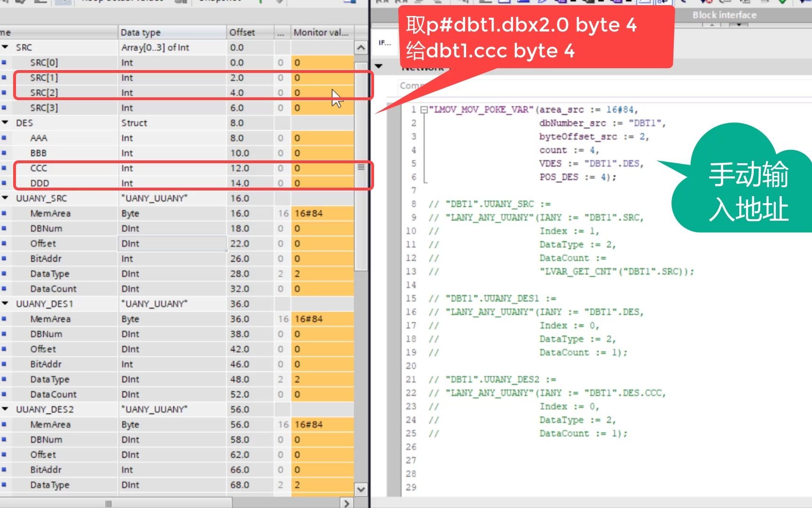Click the DataCount row at offset 32.0
The image size is (812, 508).
click(177, 288)
